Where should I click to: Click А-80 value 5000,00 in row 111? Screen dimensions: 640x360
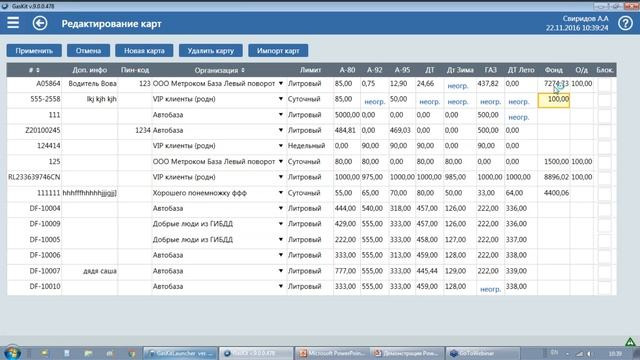(347, 115)
